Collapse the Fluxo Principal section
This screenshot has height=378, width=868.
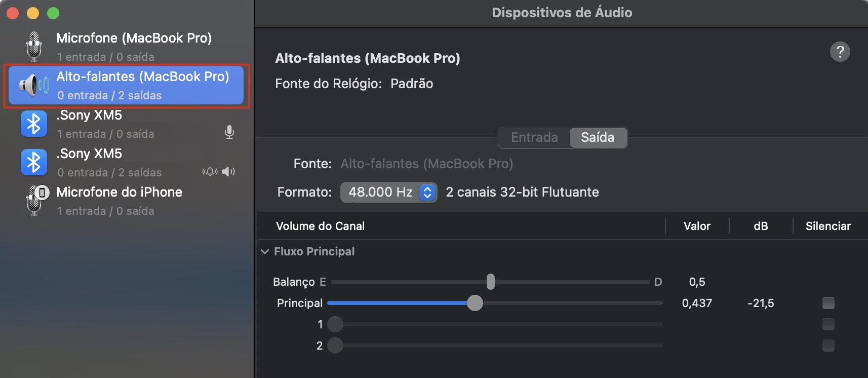[265, 251]
